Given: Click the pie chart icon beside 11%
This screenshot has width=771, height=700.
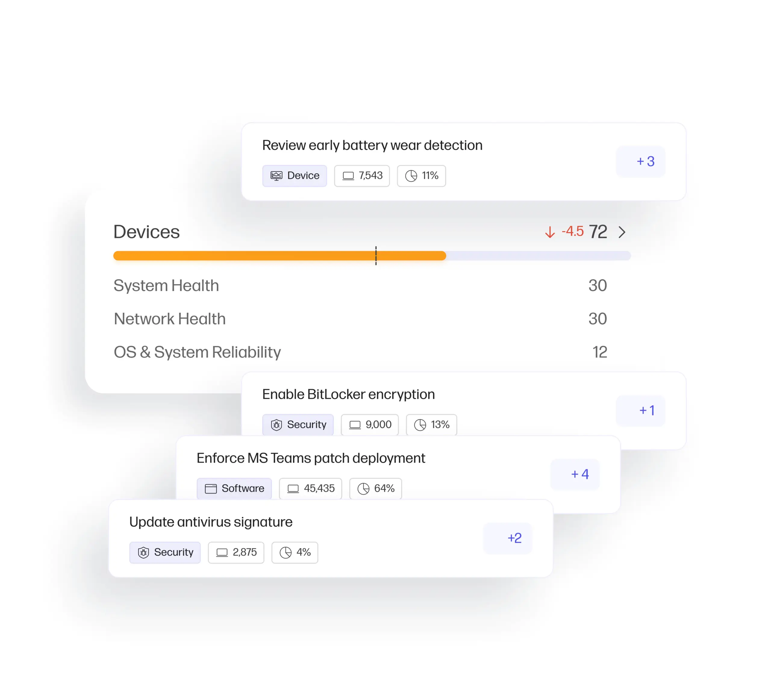Looking at the screenshot, I should click(x=411, y=176).
